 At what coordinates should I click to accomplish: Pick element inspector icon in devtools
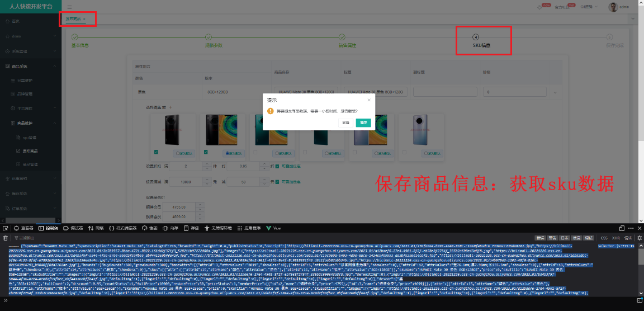[x=6, y=228]
